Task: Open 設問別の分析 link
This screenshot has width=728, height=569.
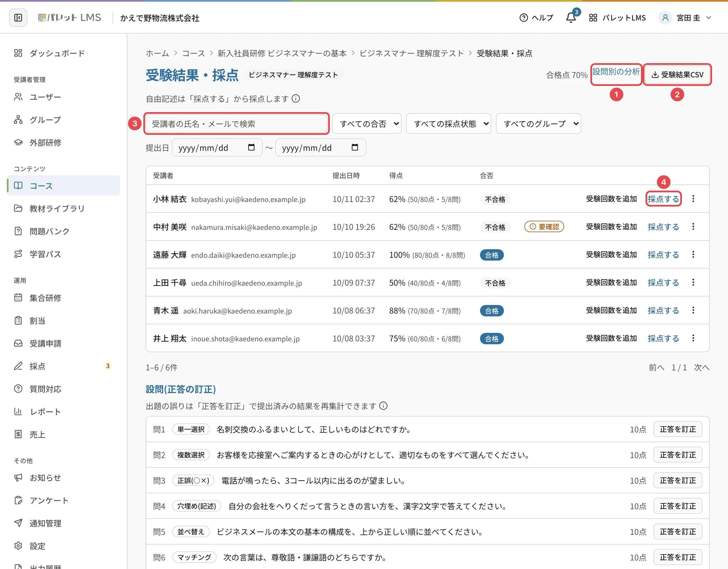Action: tap(616, 72)
